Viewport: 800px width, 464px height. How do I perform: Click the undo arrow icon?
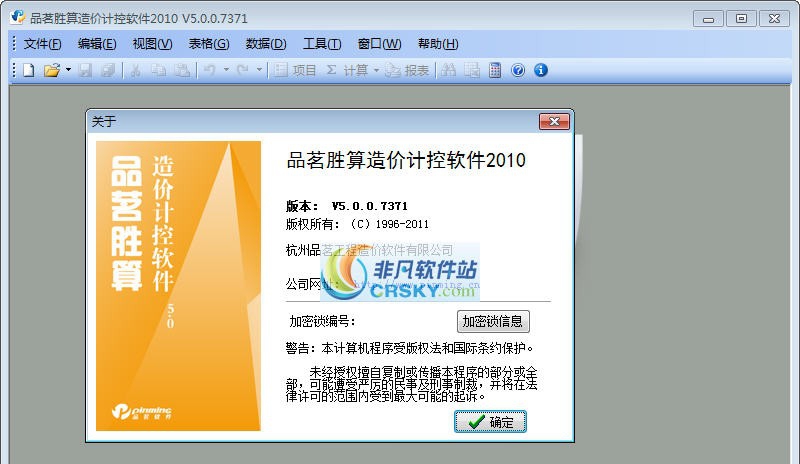[210, 70]
